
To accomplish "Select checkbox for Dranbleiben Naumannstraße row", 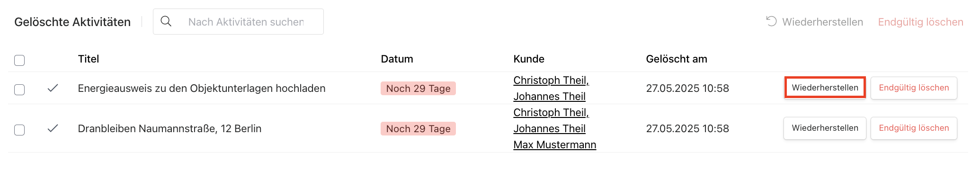I will coord(19,130).
